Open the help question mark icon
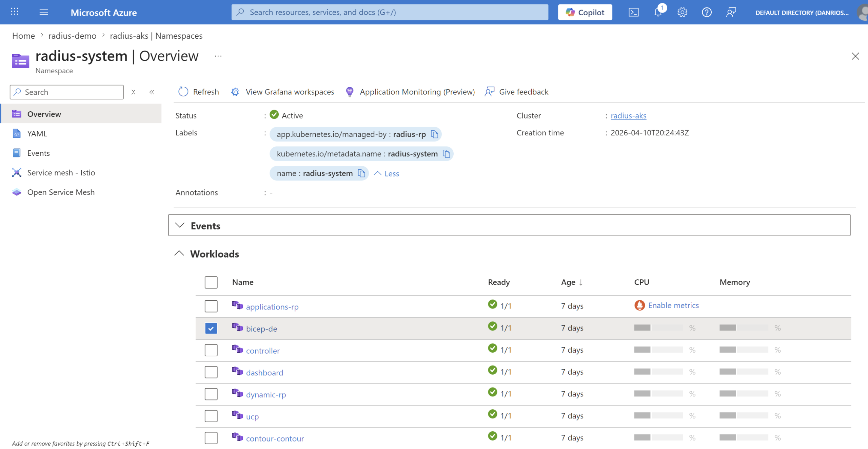868x449 pixels. (707, 13)
